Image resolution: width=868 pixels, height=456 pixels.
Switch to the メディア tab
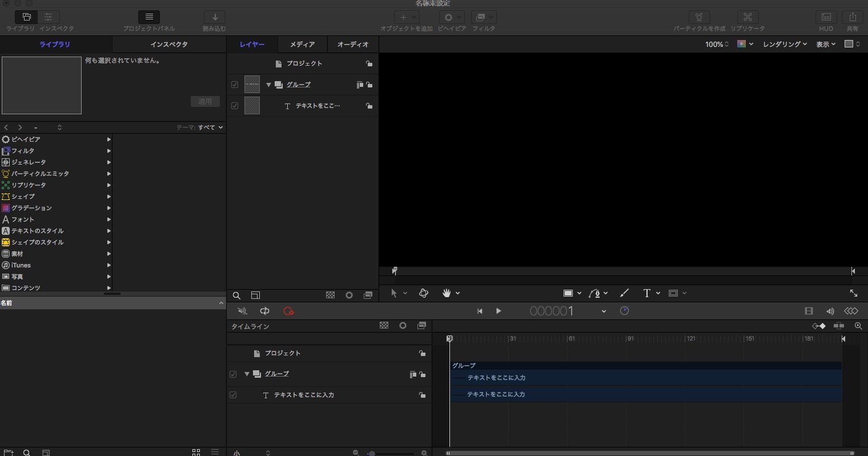point(302,44)
